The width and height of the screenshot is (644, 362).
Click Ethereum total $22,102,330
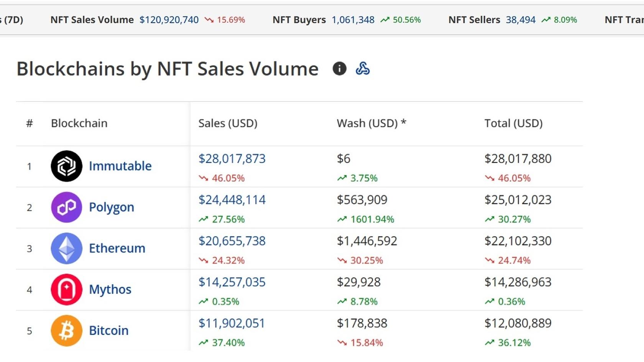(x=518, y=241)
